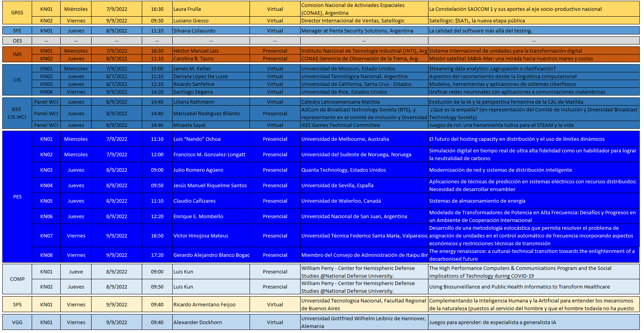The height and width of the screenshot is (333, 644).
Task: Click Universidad Nacional de San Juan cell
Action: [x=364, y=216]
